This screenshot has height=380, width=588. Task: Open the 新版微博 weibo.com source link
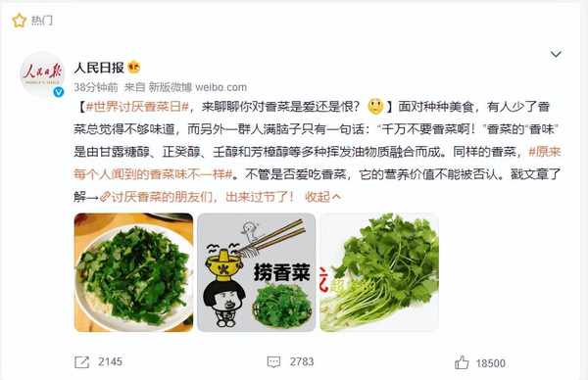click(x=198, y=87)
